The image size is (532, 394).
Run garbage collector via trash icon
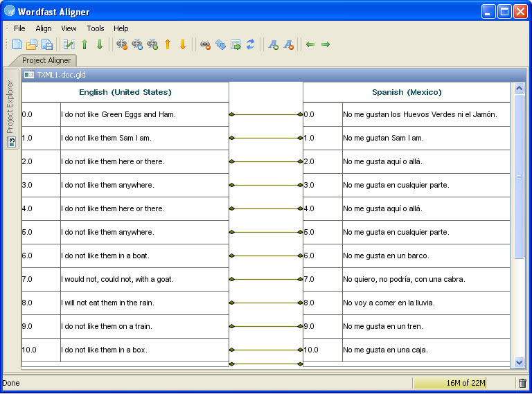click(522, 383)
